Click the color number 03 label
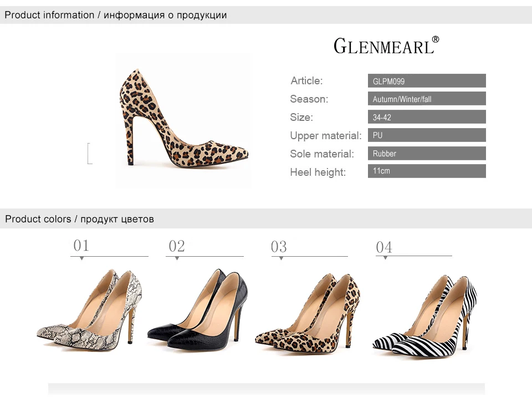This screenshot has height=407, width=532. coord(279,247)
